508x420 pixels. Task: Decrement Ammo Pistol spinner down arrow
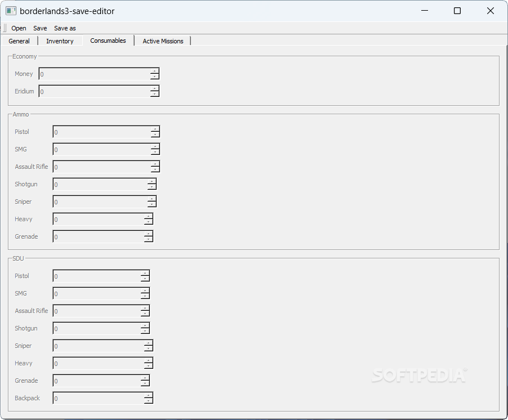click(x=155, y=135)
